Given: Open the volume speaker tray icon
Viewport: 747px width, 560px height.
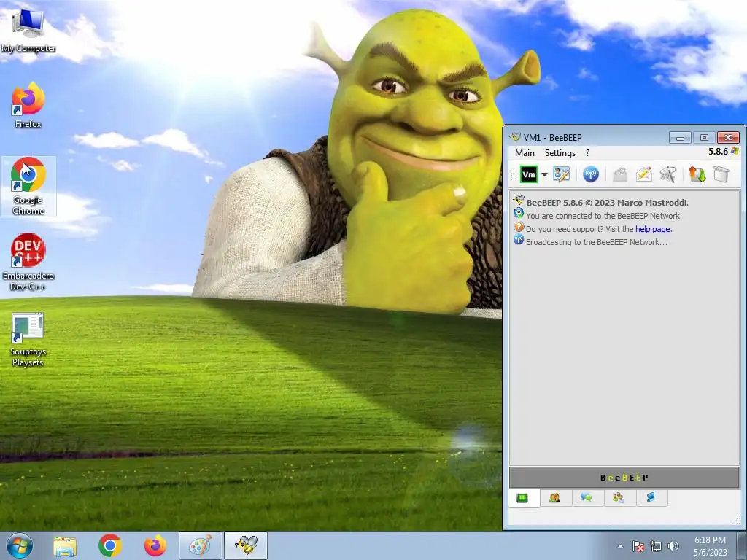Looking at the screenshot, I should pos(673,546).
